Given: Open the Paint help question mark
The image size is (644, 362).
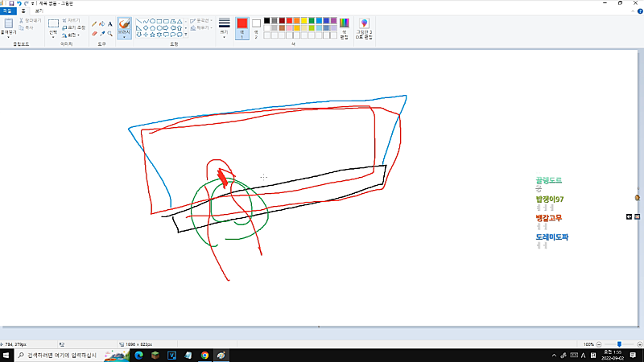Looking at the screenshot, I should pyautogui.click(x=640, y=11).
